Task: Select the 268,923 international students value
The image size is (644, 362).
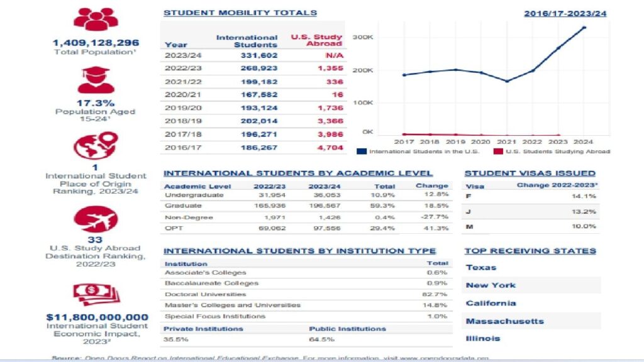Action: pos(259,68)
